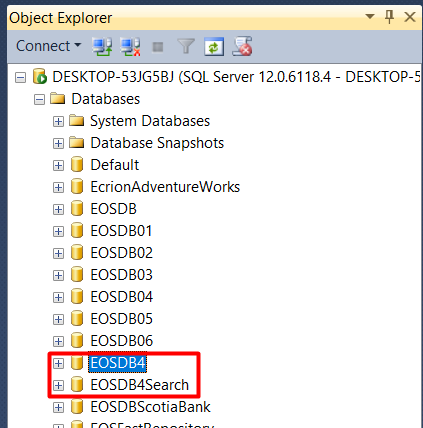
Task: Click the Stop square icon in toolbar
Action: click(x=158, y=47)
